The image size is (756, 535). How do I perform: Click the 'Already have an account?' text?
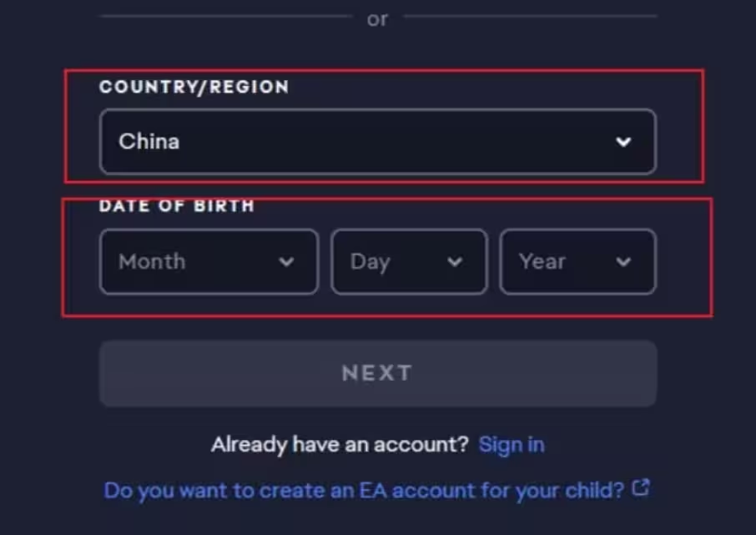(340, 445)
